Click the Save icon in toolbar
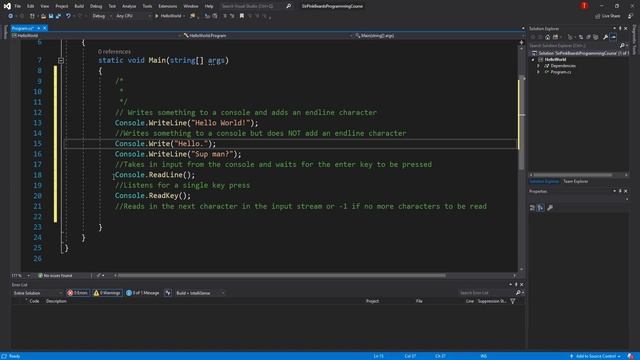 [51, 16]
